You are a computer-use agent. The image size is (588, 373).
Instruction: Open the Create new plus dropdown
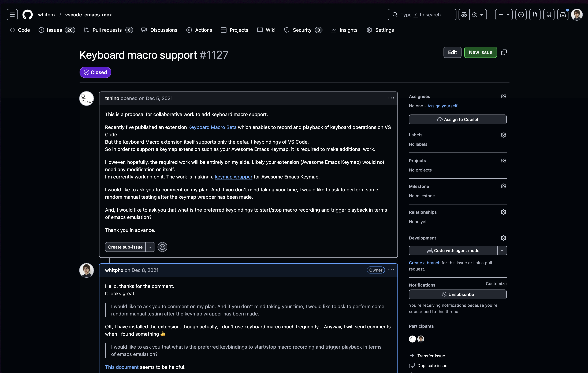[x=504, y=15]
